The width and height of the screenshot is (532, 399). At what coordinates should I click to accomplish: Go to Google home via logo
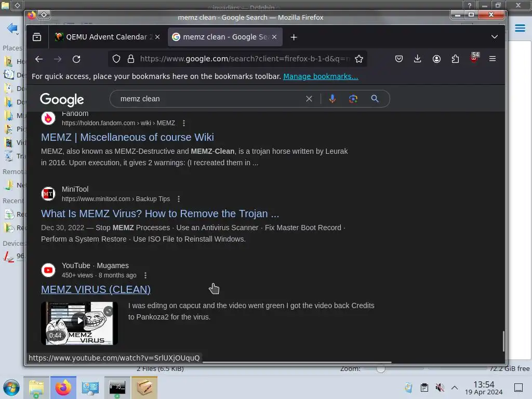pos(62,99)
